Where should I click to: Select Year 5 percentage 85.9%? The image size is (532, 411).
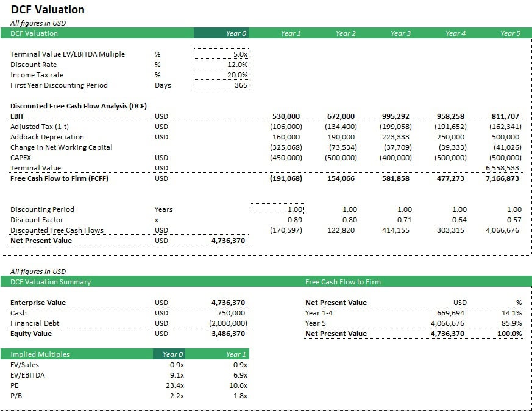pos(512,323)
